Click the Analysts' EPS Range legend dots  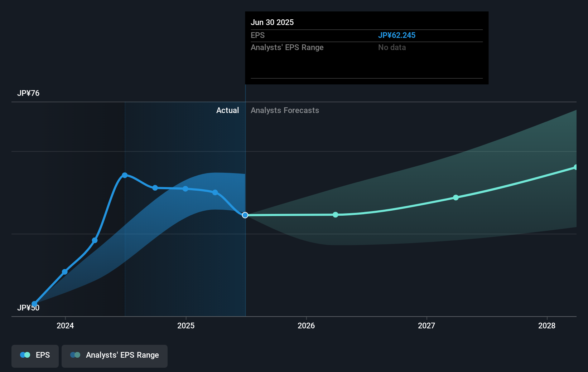[74, 355]
